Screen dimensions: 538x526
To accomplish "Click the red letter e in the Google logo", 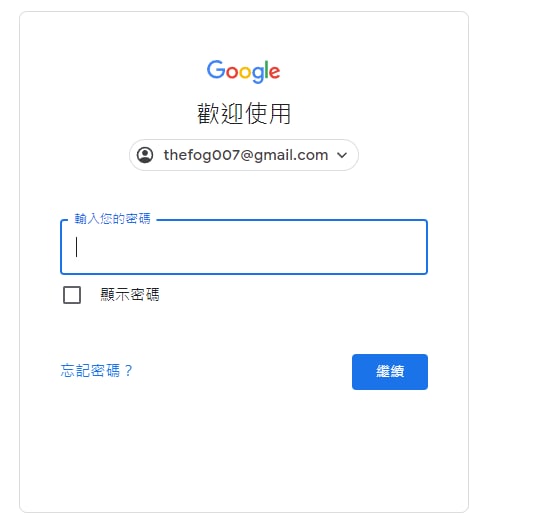I will pyautogui.click(x=274, y=72).
